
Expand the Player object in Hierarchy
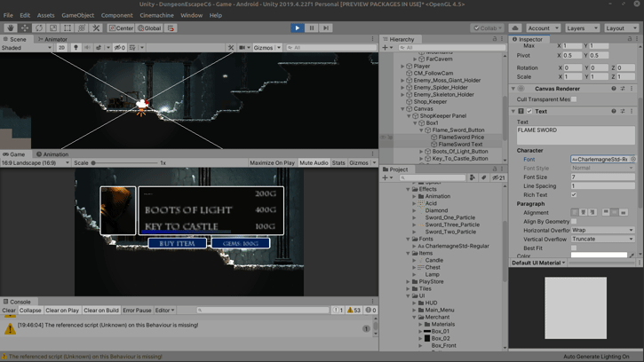(402, 66)
